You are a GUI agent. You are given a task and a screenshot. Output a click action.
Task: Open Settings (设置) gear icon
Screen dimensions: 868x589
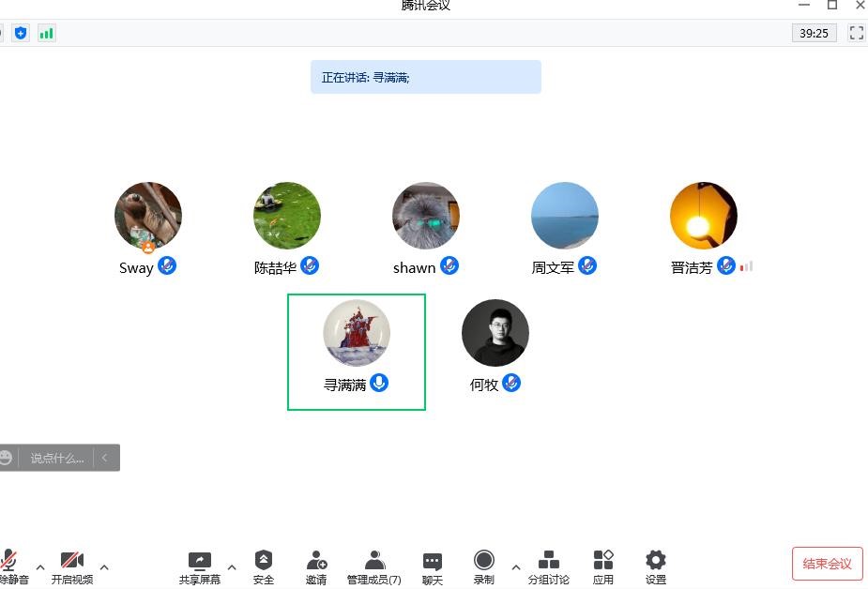656,567
